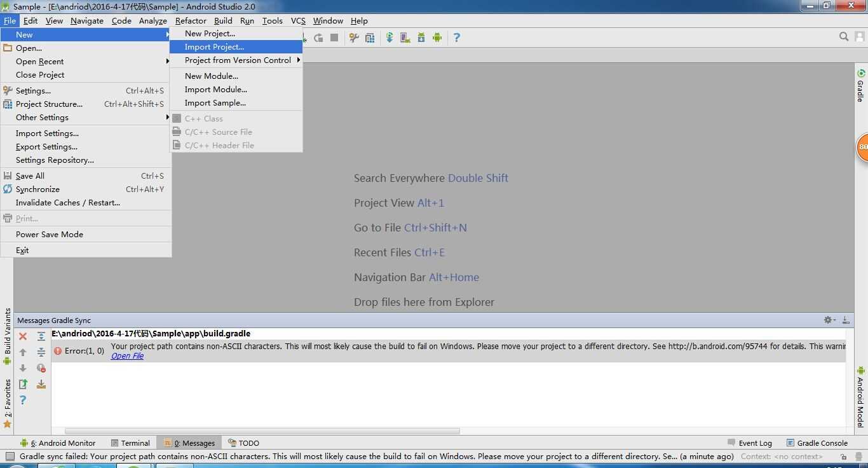Open the AVD Manager toolbar icon

pyautogui.click(x=405, y=38)
